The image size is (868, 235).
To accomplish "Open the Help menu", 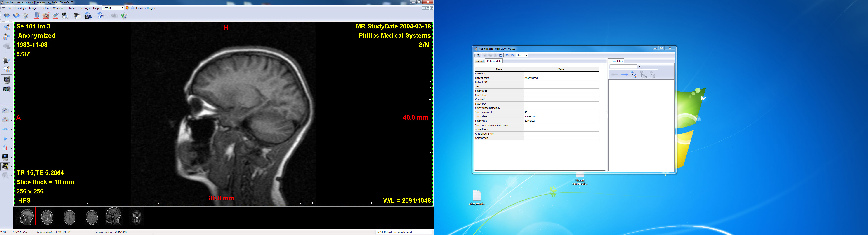I will (96, 8).
